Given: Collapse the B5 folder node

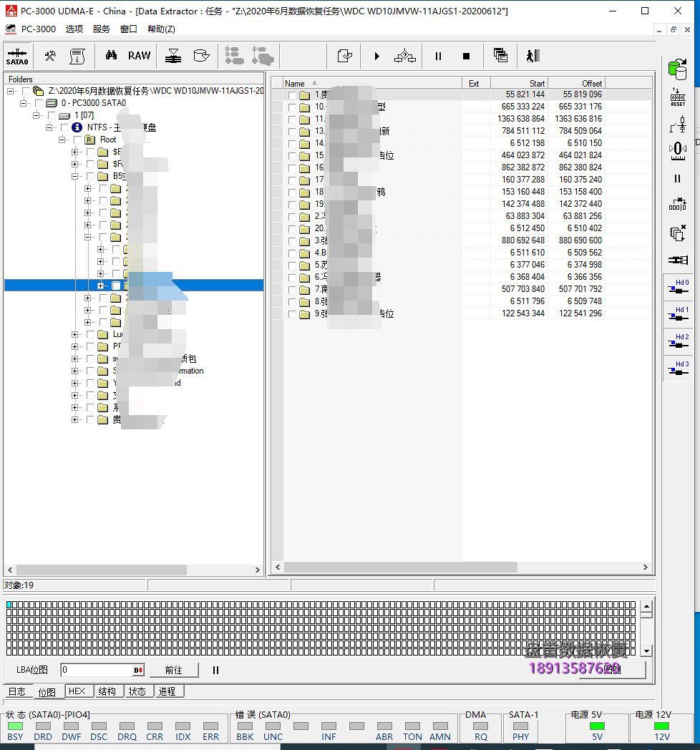Looking at the screenshot, I should point(74,176).
